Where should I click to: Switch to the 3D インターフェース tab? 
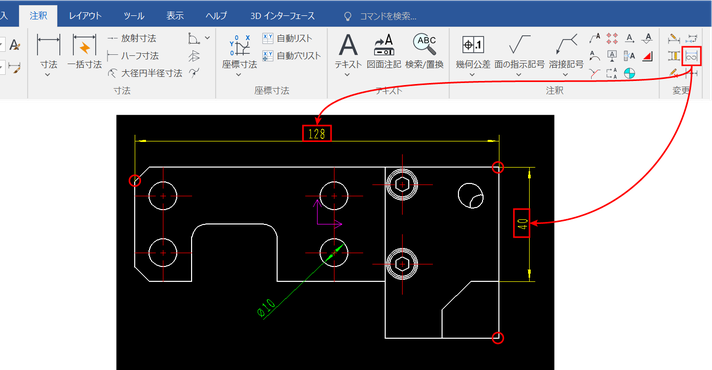282,16
